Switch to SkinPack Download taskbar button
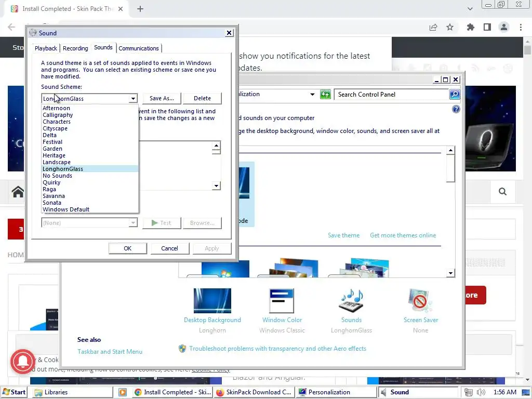The width and height of the screenshot is (532, 399). tap(254, 392)
